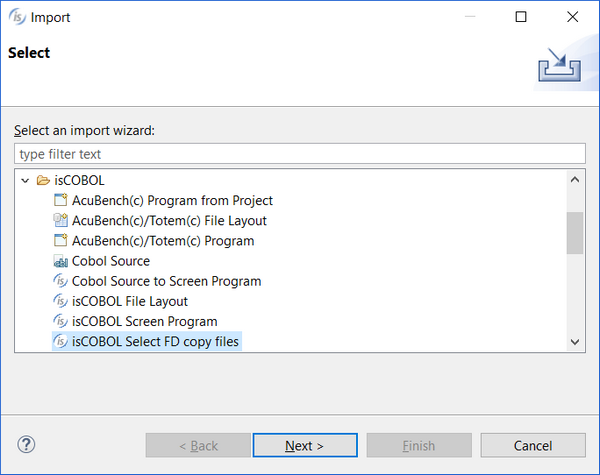Select the Cobol Source wizard
The image size is (600, 475).
(111, 261)
